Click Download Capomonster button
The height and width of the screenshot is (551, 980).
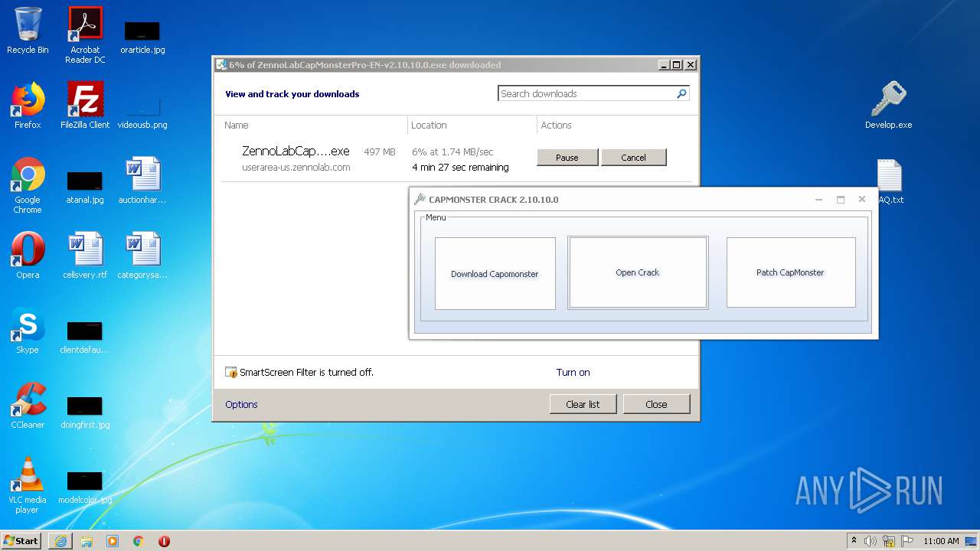pyautogui.click(x=495, y=273)
